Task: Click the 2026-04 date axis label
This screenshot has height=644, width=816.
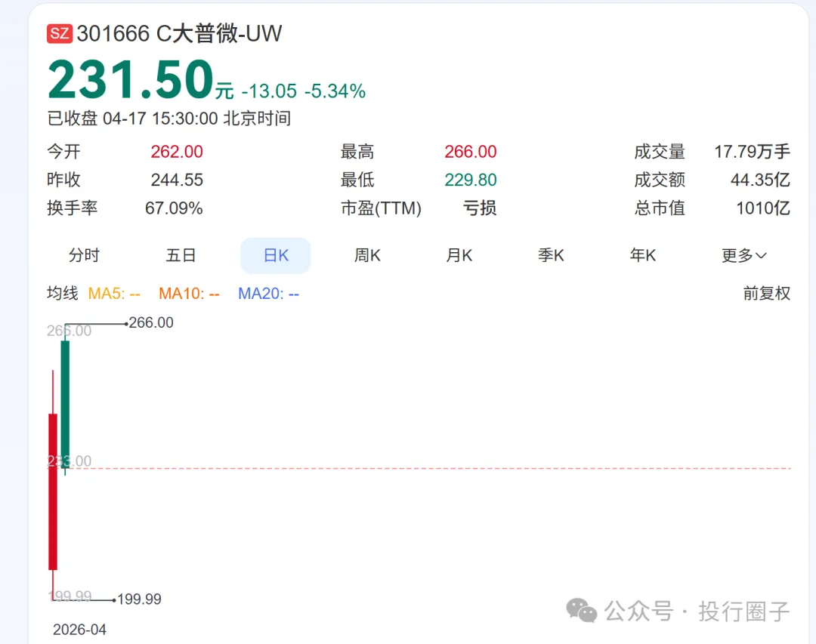Action: (79, 629)
